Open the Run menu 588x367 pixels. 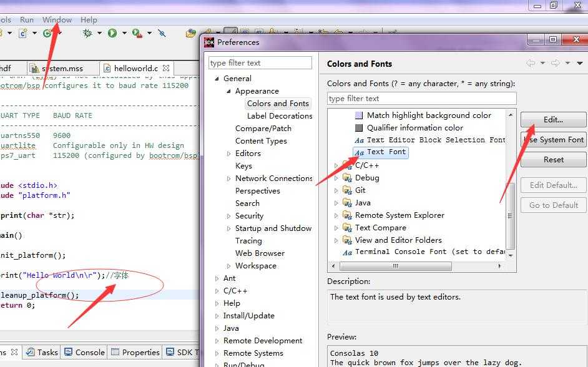click(x=27, y=20)
